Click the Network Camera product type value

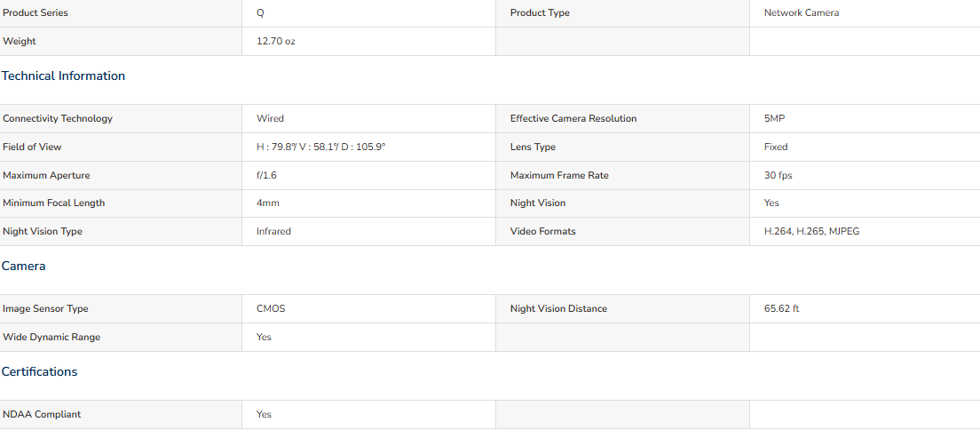click(x=802, y=13)
